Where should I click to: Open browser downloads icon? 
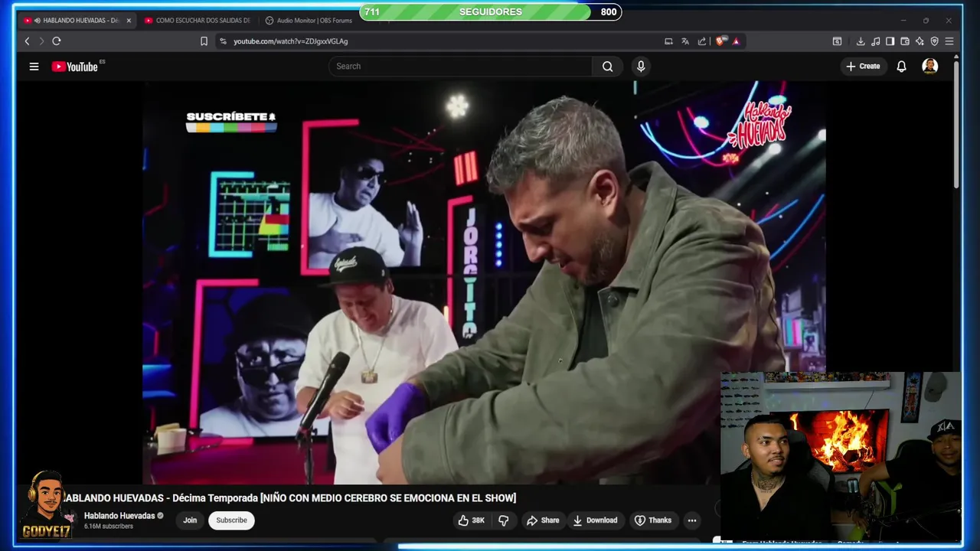coord(861,41)
